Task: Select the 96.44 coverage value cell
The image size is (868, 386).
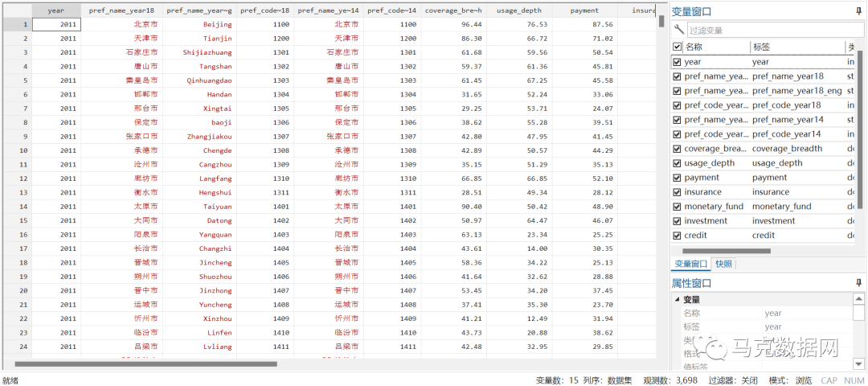Action: pyautogui.click(x=453, y=24)
